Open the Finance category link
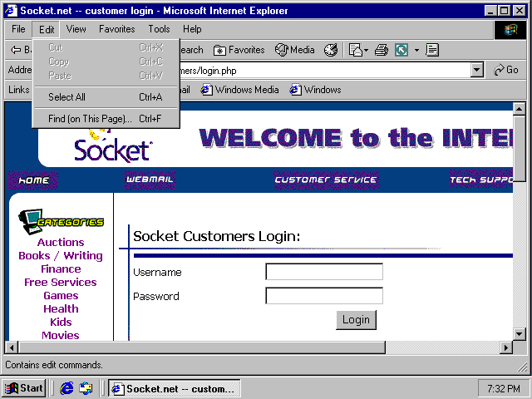This screenshot has width=532, height=399. pos(61,268)
